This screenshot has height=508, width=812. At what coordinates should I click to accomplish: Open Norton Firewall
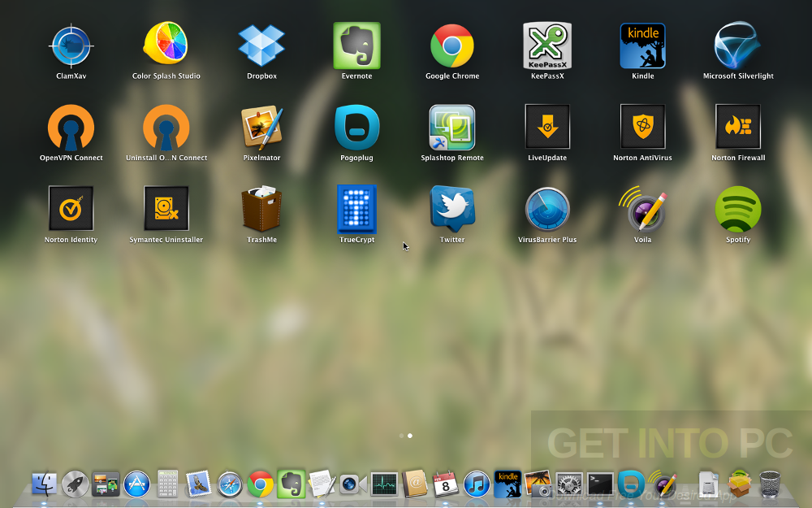(738, 127)
